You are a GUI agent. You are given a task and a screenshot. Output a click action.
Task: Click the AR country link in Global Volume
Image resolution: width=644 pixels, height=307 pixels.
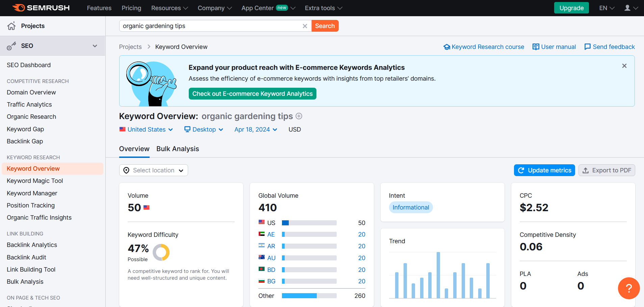click(x=271, y=246)
